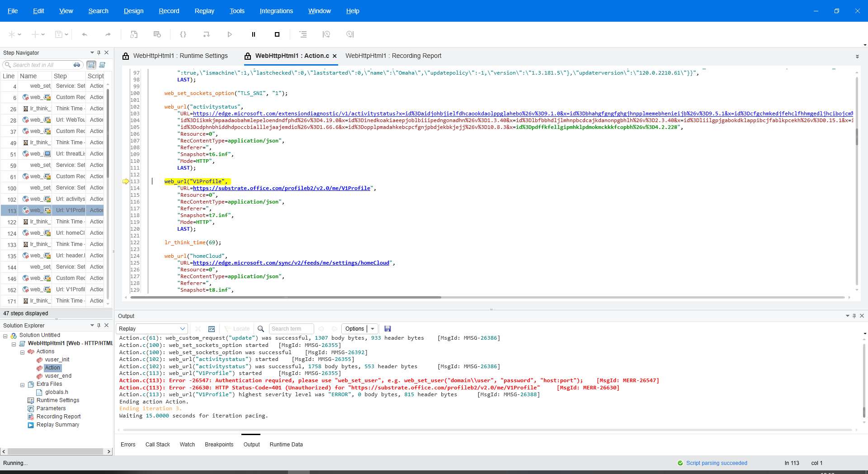Close the Step Navigator panel
This screenshot has width=868, height=474.
coord(107,53)
